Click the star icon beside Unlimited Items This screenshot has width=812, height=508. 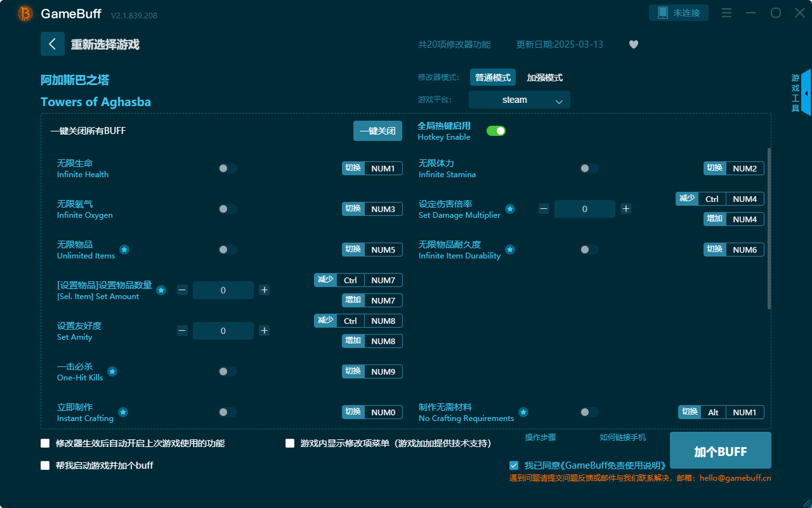[124, 250]
